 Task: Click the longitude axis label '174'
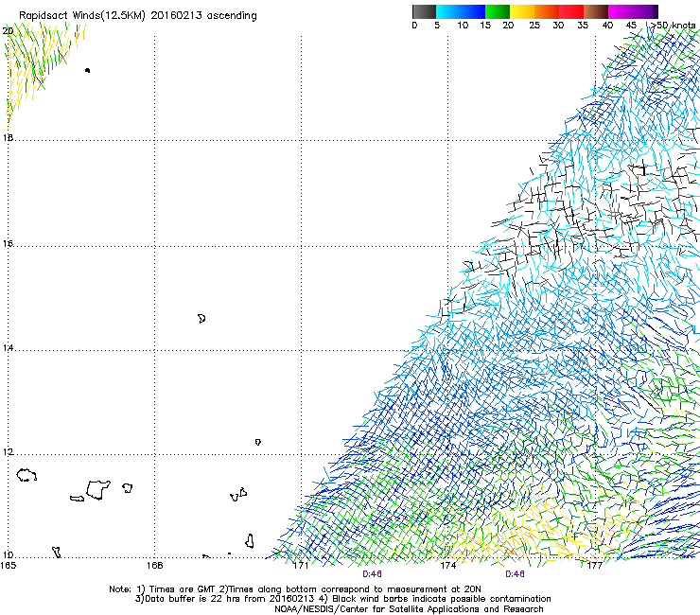[x=448, y=566]
